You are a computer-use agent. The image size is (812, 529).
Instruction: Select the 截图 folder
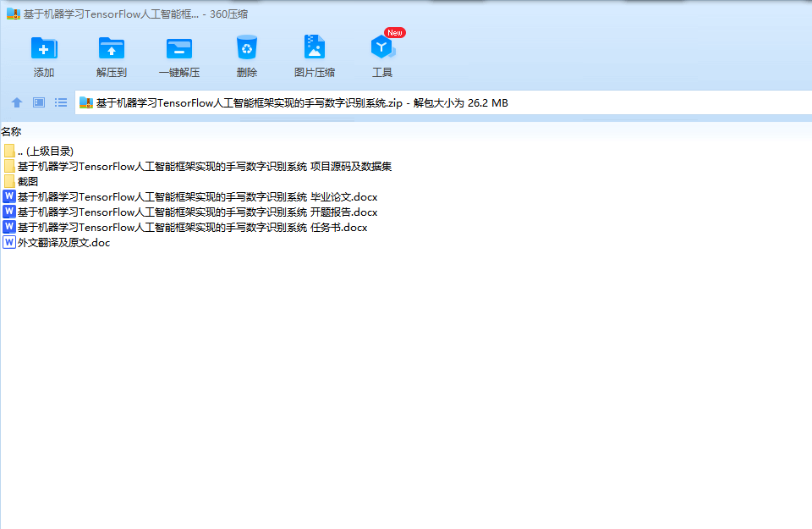point(20,182)
